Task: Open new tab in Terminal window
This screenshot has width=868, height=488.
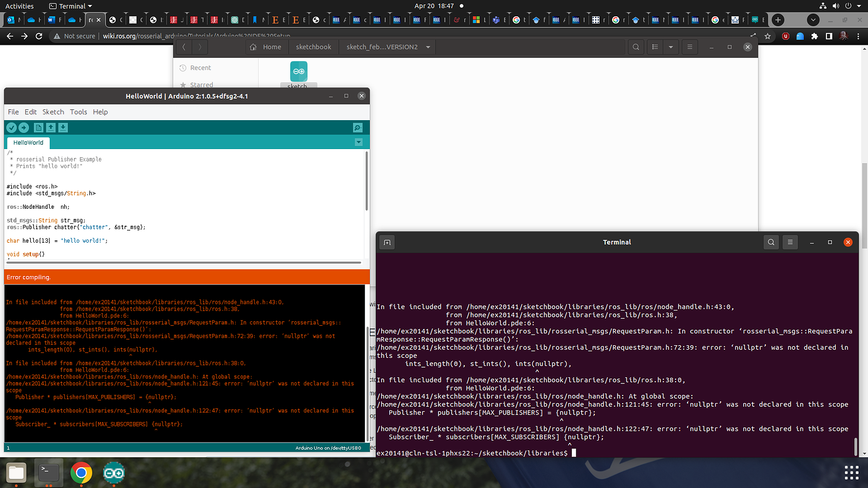Action: [387, 242]
